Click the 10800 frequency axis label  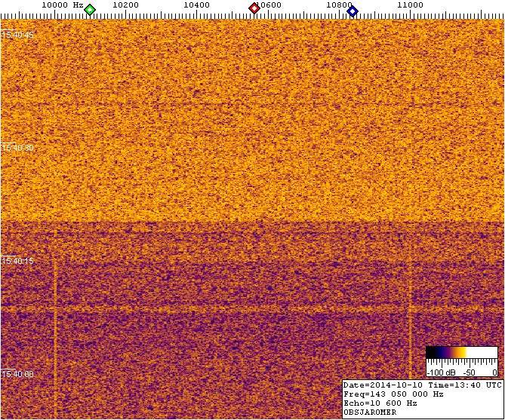click(337, 5)
